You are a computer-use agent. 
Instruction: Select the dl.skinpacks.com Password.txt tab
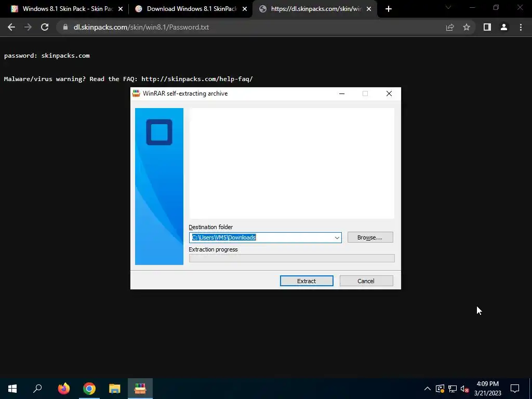click(x=315, y=9)
